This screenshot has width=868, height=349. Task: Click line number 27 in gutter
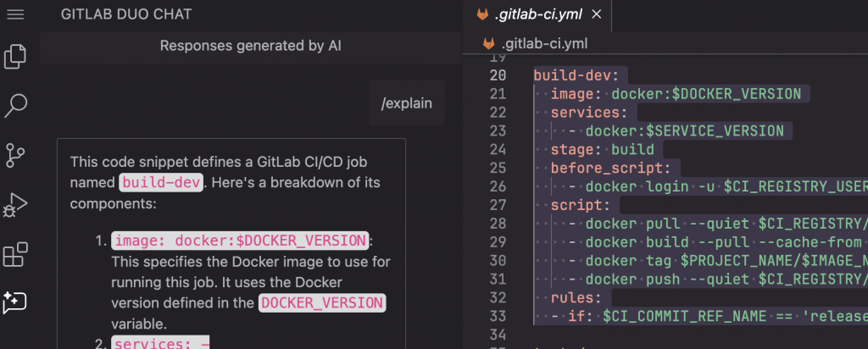(498, 205)
